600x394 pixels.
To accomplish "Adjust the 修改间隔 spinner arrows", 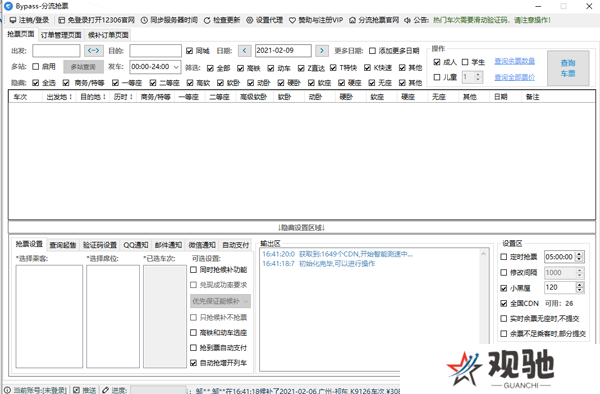I will [x=579, y=272].
